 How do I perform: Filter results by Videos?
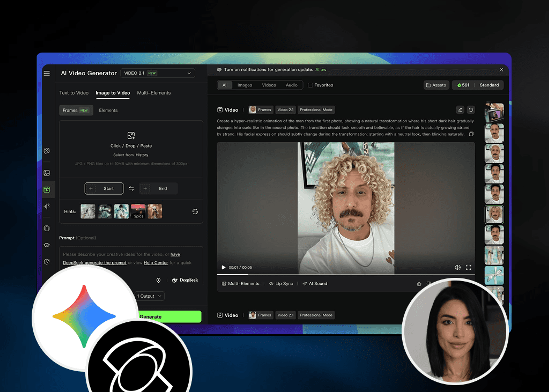point(269,85)
